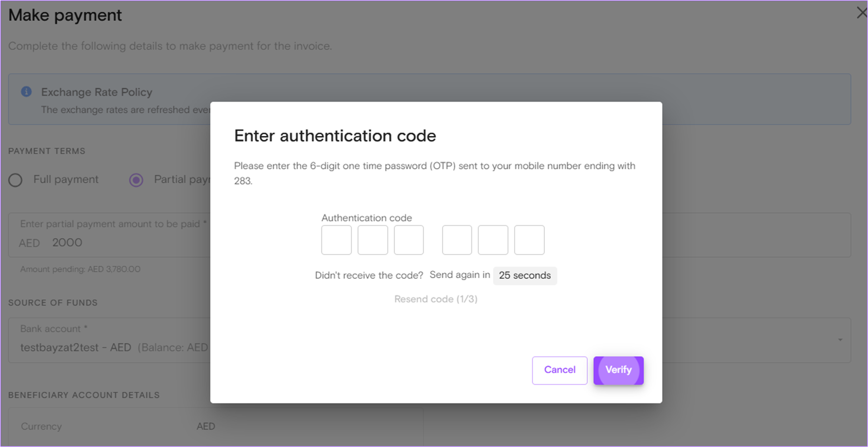868x447 pixels.
Task: Click the Enter authentication code heading
Action: click(335, 136)
